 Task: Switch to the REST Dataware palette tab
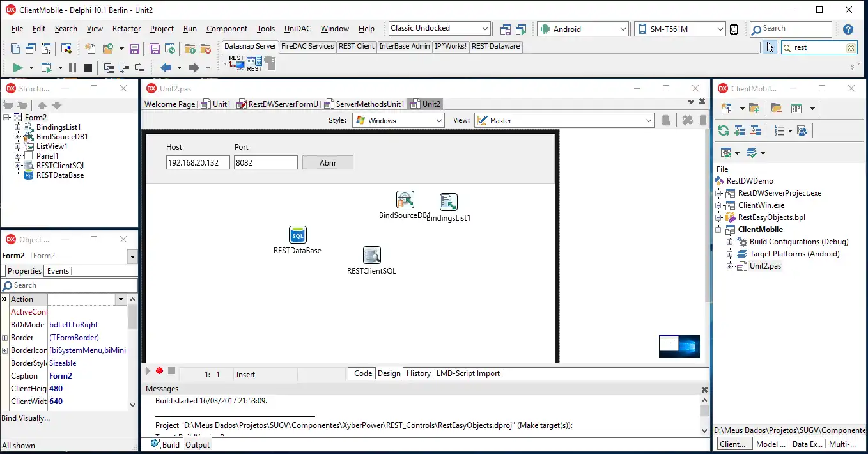495,46
